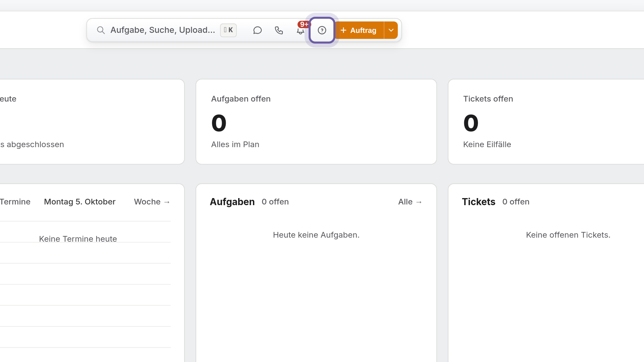
Task: Click '0 offen' next to Tickets
Action: [516, 202]
